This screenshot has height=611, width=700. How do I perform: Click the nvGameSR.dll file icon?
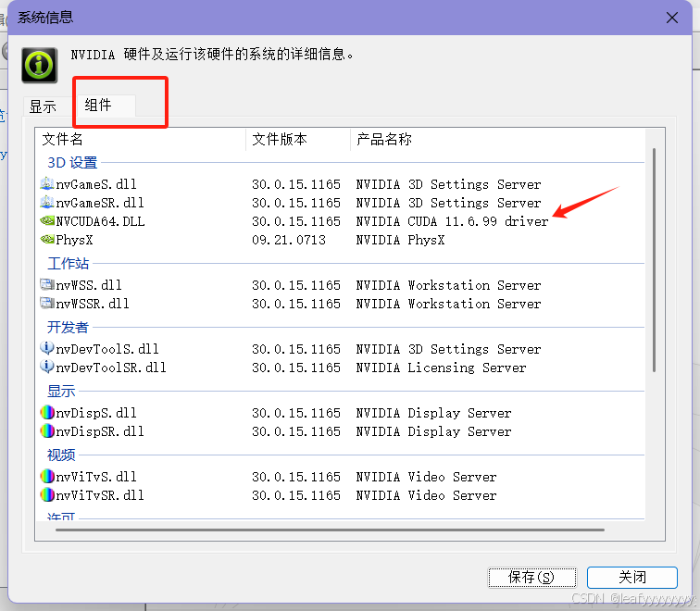coord(47,203)
